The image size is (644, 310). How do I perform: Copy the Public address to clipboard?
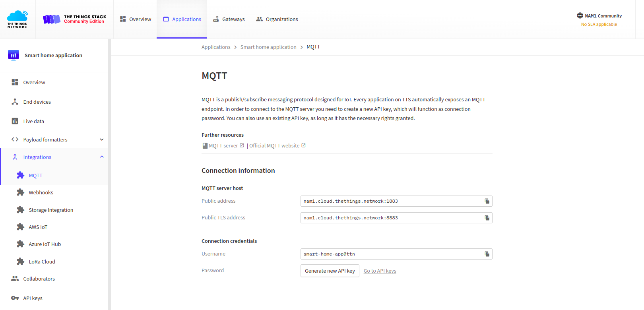(x=487, y=201)
